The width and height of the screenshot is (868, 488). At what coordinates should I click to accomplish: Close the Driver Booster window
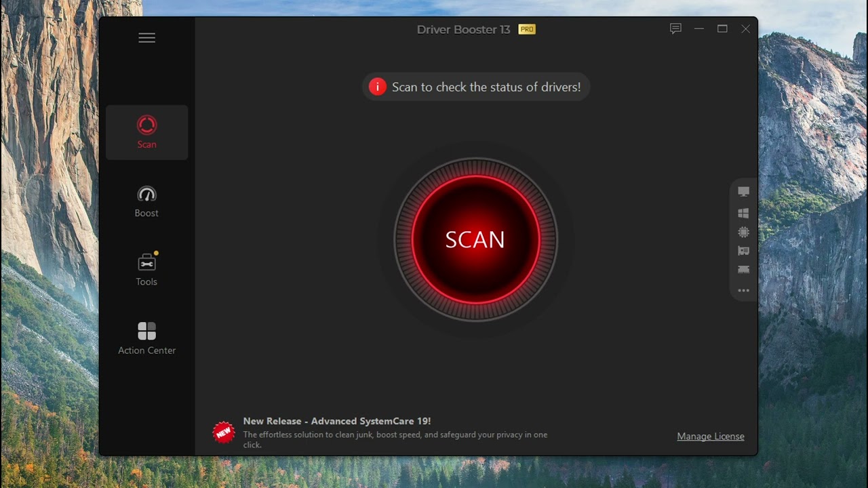point(745,28)
